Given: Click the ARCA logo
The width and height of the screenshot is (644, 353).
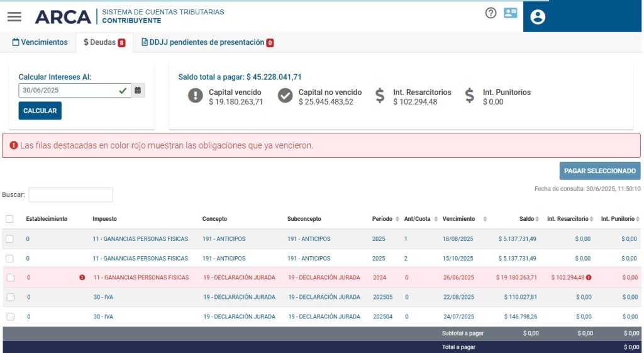Looking at the screenshot, I should pyautogui.click(x=63, y=17).
